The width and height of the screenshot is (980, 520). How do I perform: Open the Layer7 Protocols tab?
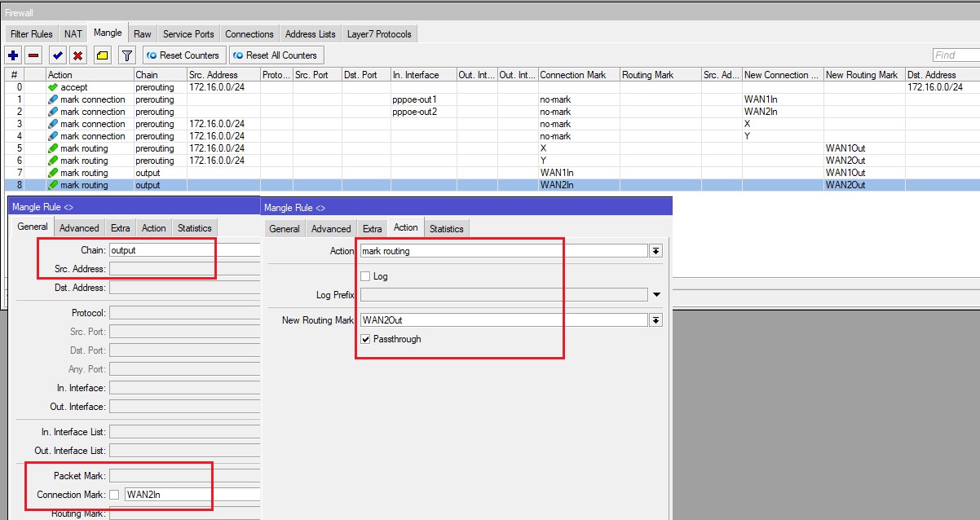380,34
